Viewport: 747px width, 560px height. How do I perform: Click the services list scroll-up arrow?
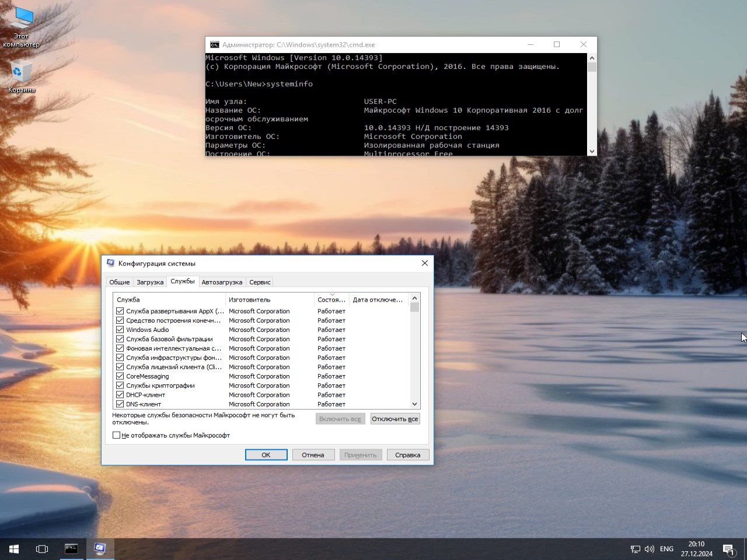(414, 298)
